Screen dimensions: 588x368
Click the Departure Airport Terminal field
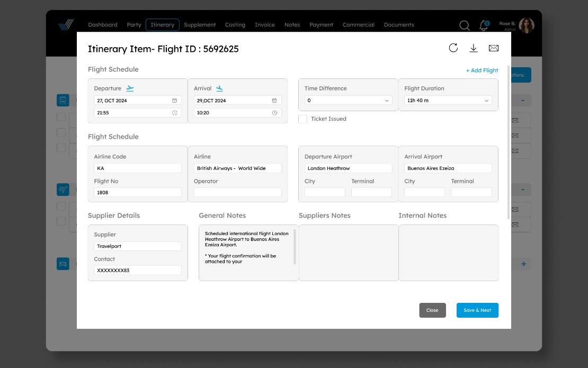click(x=372, y=192)
